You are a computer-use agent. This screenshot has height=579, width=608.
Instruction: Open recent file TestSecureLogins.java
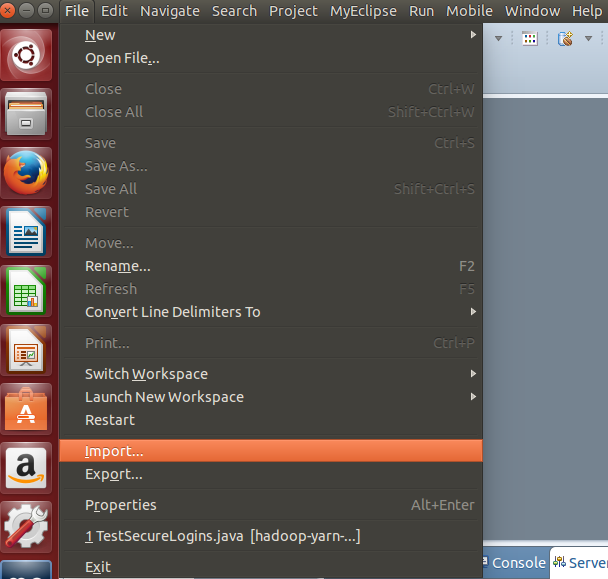222,536
